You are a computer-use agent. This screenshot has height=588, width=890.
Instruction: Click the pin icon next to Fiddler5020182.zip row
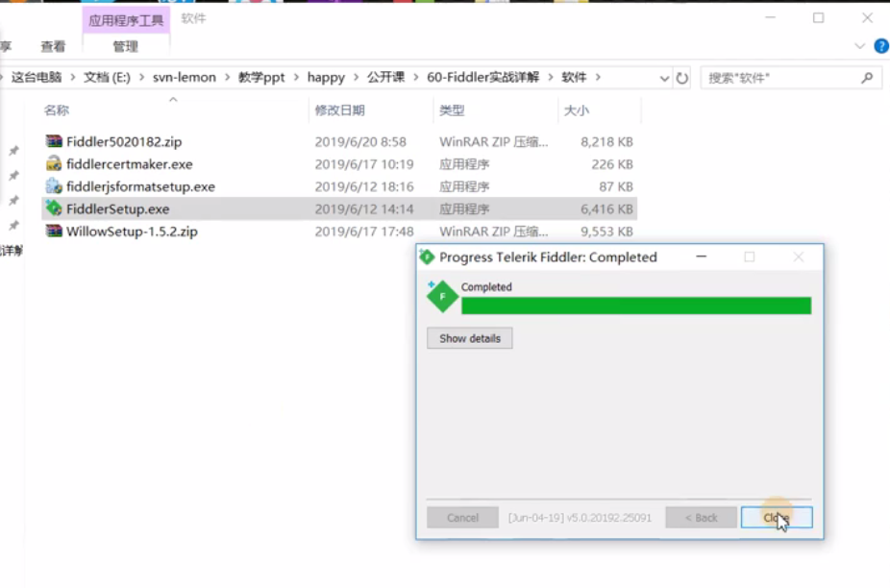(x=13, y=151)
